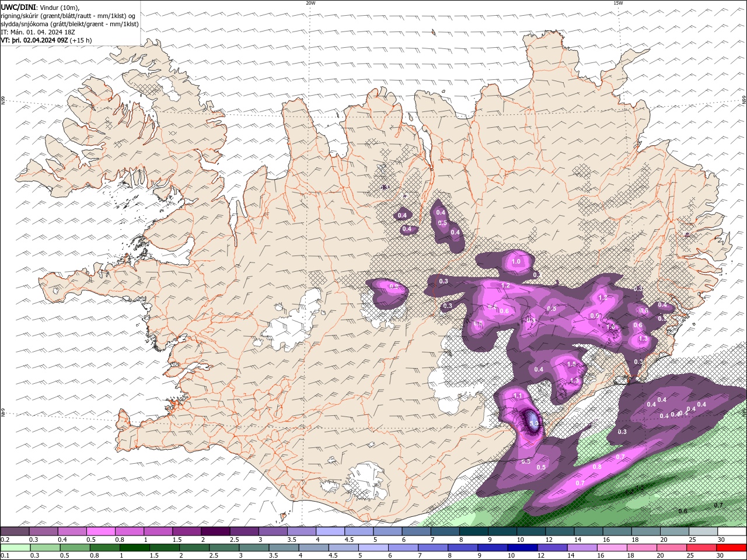Select the 'VT: þri. 02.04.2024 09Z' valid time line
Screen dimensions: 747x560
34,40
